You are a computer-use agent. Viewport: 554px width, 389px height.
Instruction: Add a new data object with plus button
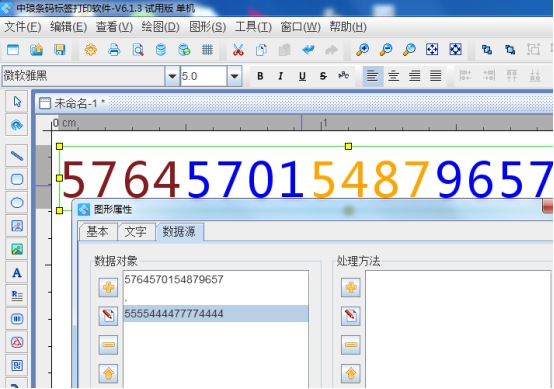click(x=108, y=287)
